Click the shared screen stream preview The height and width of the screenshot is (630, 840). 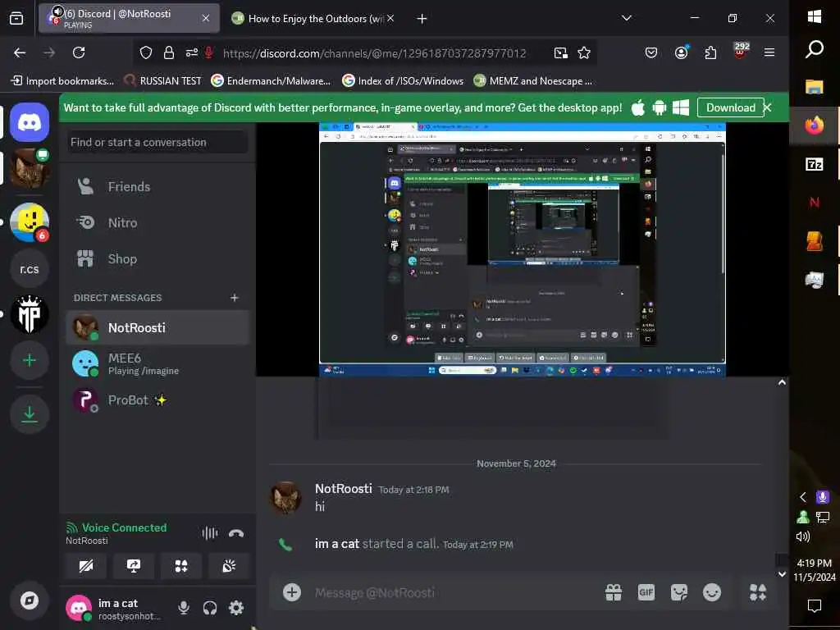pos(523,249)
